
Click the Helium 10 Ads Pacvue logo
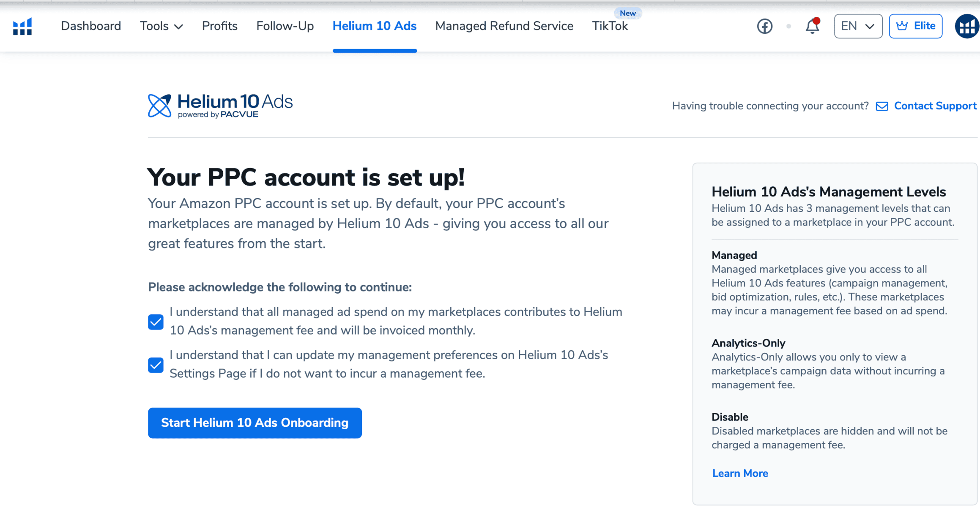click(x=220, y=106)
